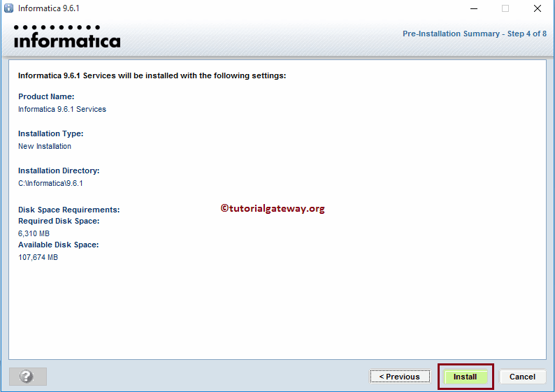The height and width of the screenshot is (392, 555).
Task: Click the Install button
Action: tap(465, 377)
